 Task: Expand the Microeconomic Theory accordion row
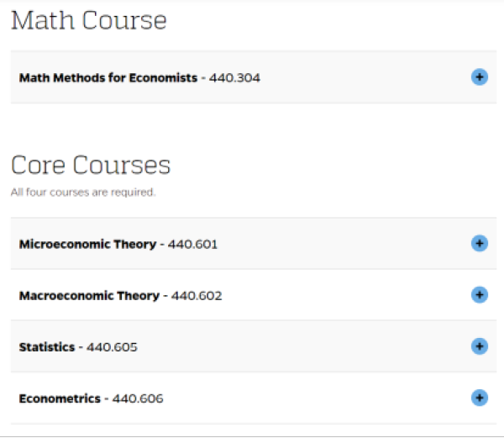(x=254, y=244)
